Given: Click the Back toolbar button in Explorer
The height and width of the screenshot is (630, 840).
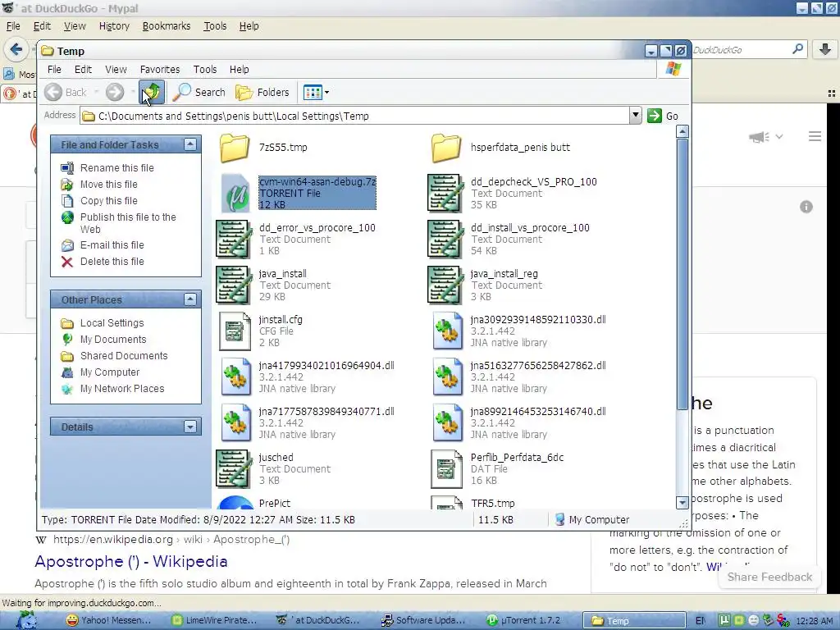Looking at the screenshot, I should coord(66,92).
